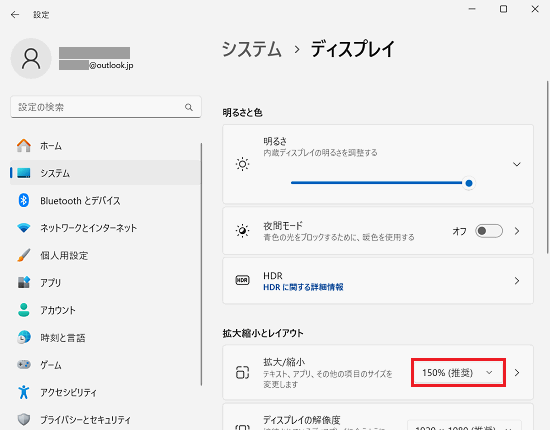This screenshot has width=550, height=430.
Task: Minimize the Settings window
Action: (x=472, y=9)
